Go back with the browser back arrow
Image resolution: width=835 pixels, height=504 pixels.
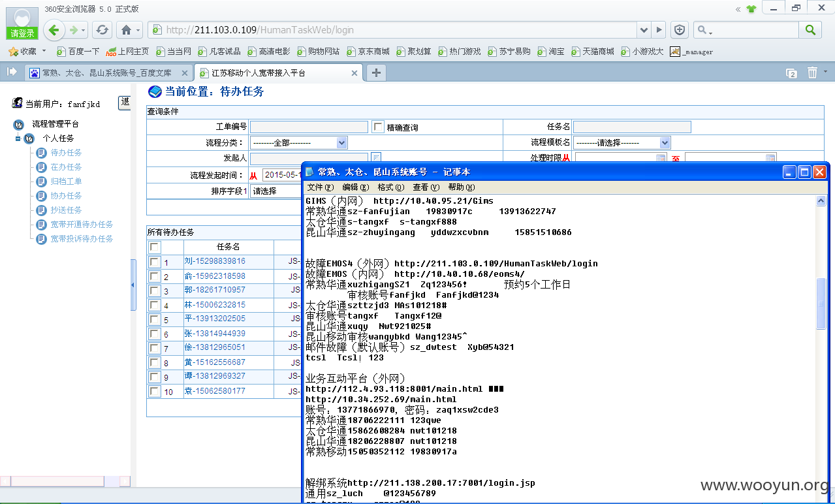pos(54,29)
